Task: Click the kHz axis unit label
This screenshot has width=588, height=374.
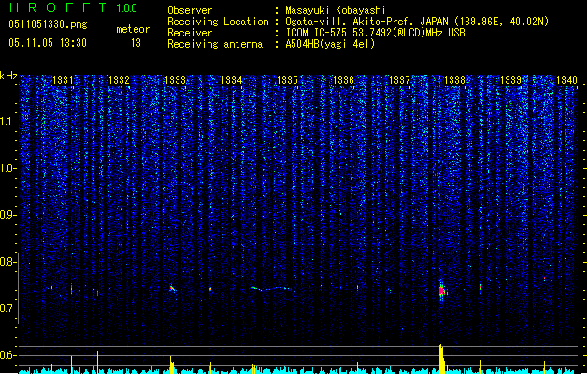Action: [8, 76]
